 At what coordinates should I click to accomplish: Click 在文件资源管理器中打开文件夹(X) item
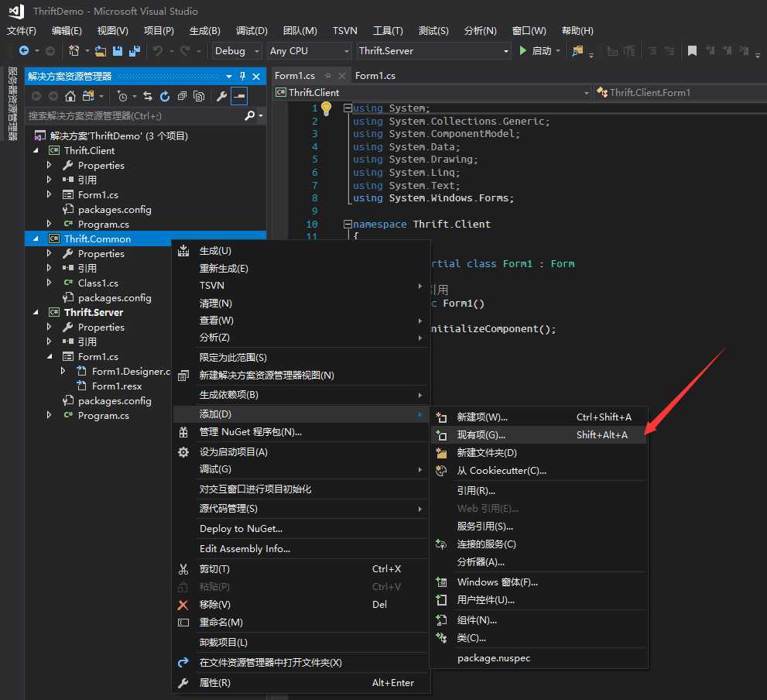click(301, 663)
